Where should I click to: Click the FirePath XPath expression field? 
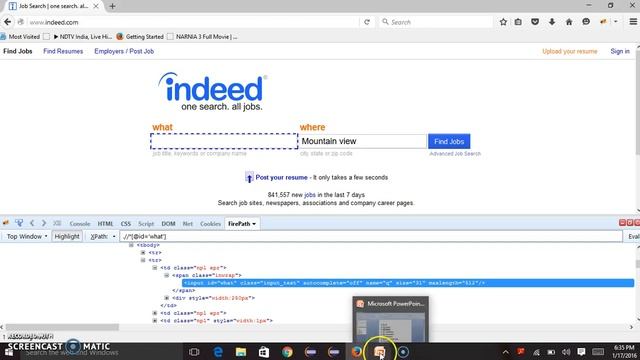371,236
